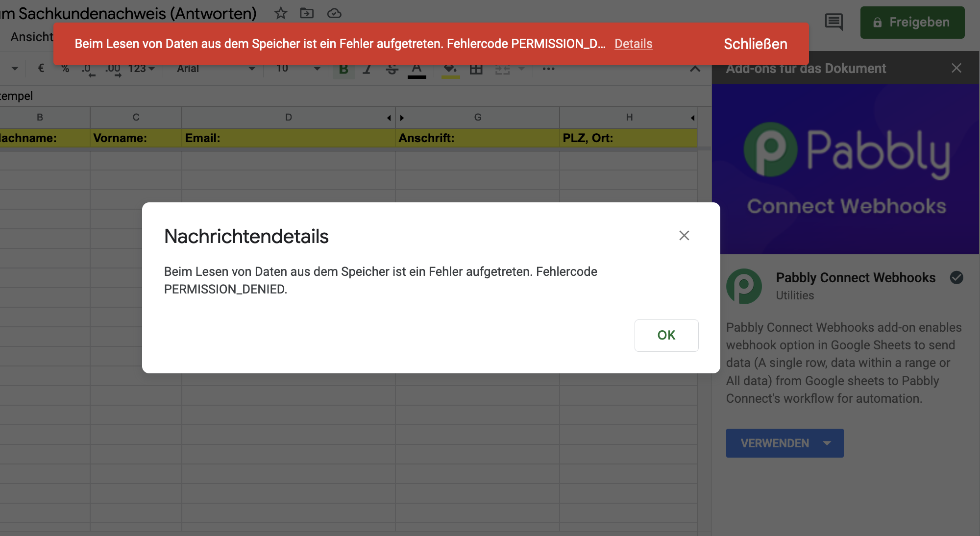Click OK in the Nachrichtendetails dialog
980x536 pixels.
666,335
